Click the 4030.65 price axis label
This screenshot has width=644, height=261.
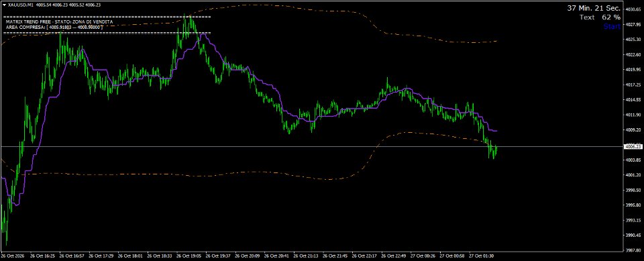[633, 9]
